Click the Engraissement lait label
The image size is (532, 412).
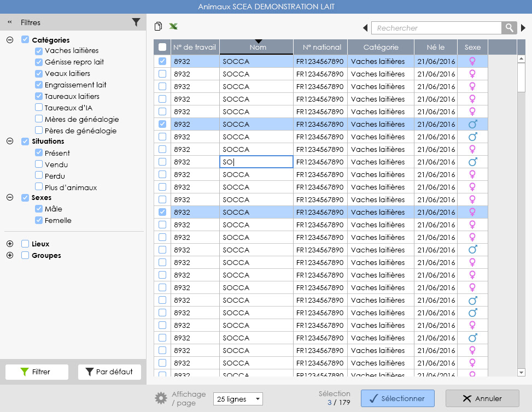(x=75, y=85)
